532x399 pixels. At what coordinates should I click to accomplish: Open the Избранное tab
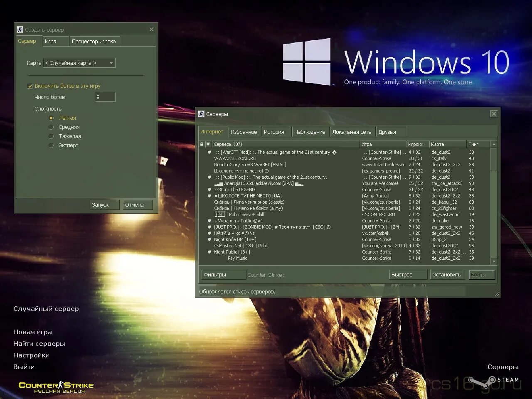coord(244,132)
